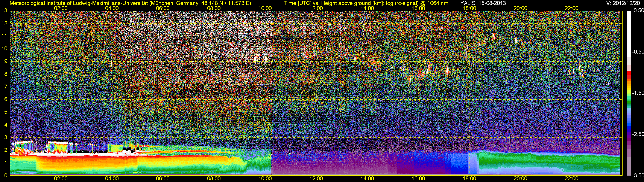Image resolution: width=644 pixels, height=182 pixels.
Task: Click the Meteorological Institute title text
Action: click(x=131, y=3)
